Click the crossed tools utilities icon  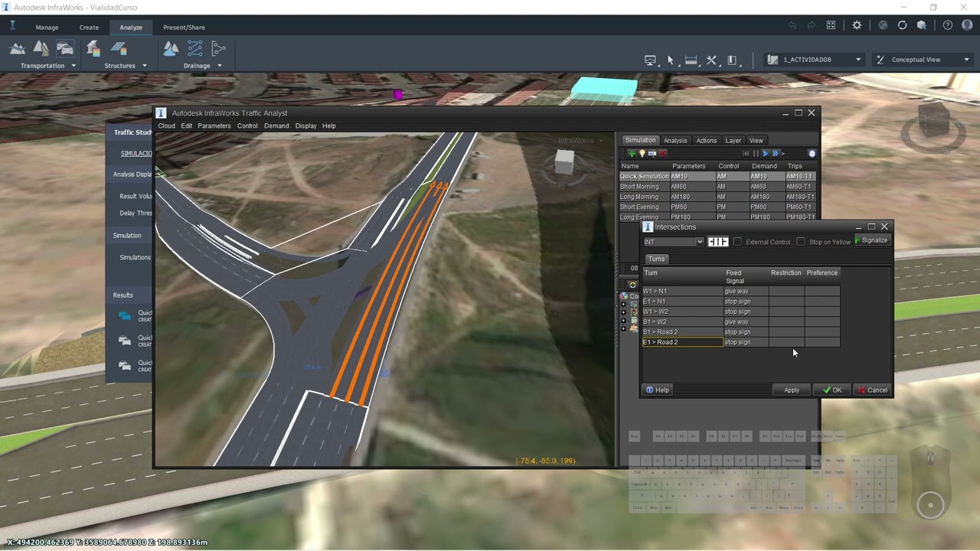pos(711,60)
